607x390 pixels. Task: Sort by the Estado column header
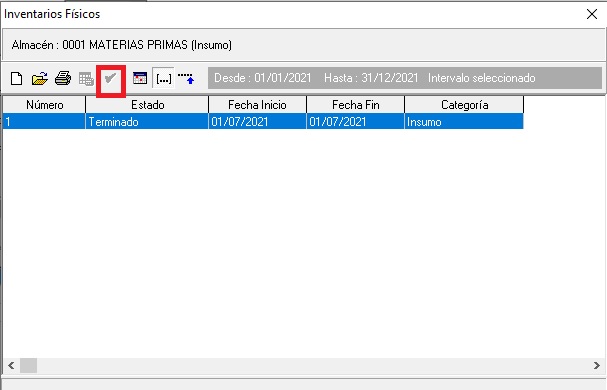pyautogui.click(x=147, y=105)
